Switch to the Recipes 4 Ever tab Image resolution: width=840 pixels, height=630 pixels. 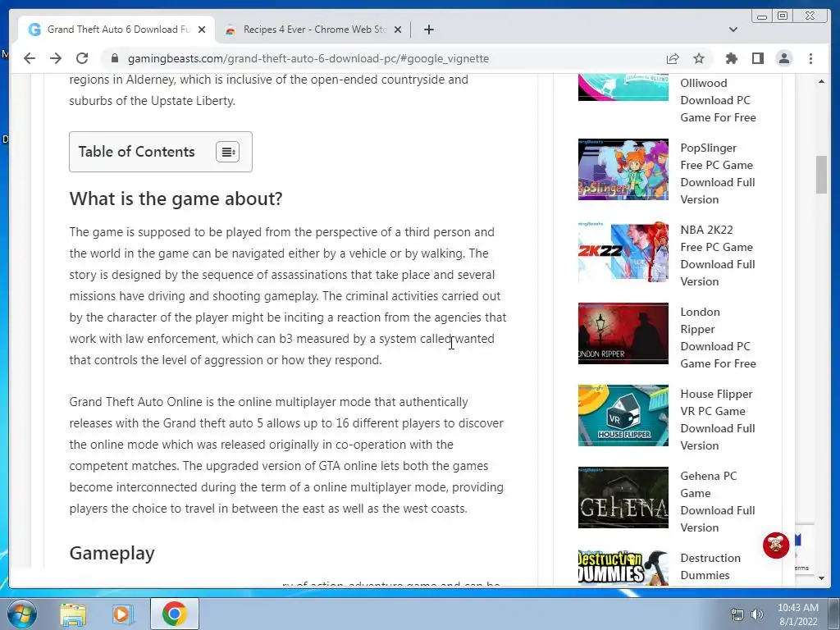pos(313,30)
